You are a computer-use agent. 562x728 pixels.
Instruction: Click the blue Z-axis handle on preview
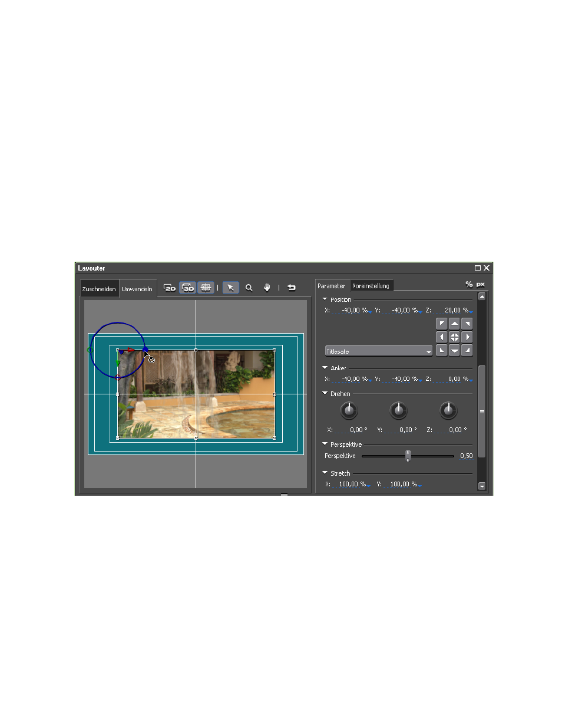[146, 350]
